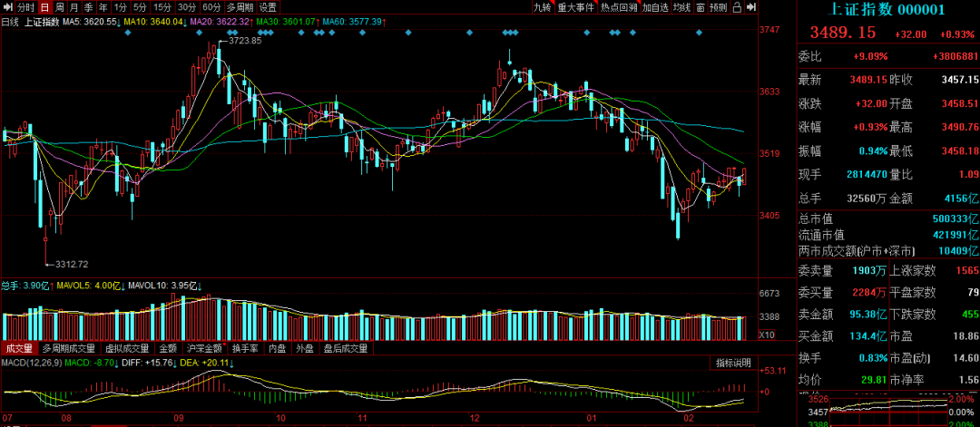Select the 多周期成交量 tab
This screenshot has height=427, width=980.
[69, 348]
